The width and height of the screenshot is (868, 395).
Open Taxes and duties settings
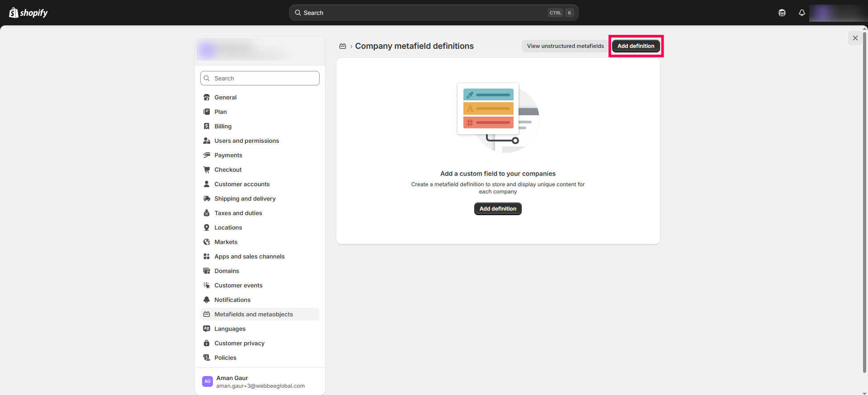(x=238, y=213)
